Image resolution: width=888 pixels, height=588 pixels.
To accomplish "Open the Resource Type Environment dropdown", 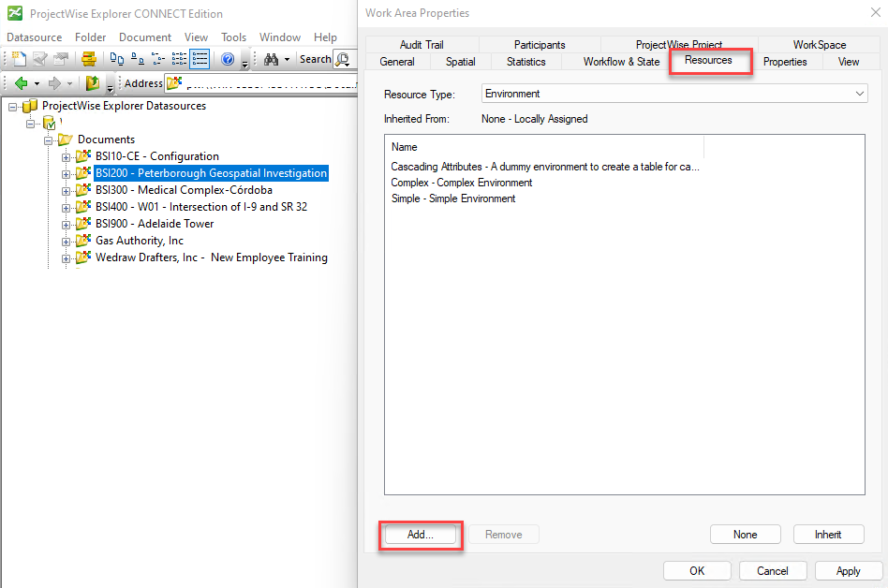I will pyautogui.click(x=674, y=94).
